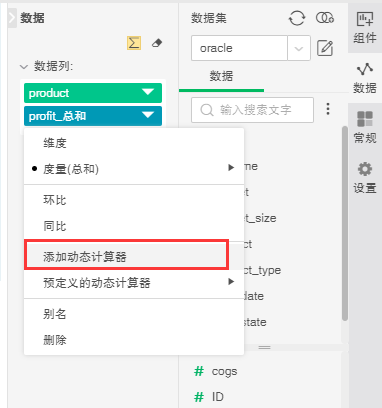Viewport: 382px width, 408px height.
Task: Click the refresh dataset icon
Action: tap(297, 18)
